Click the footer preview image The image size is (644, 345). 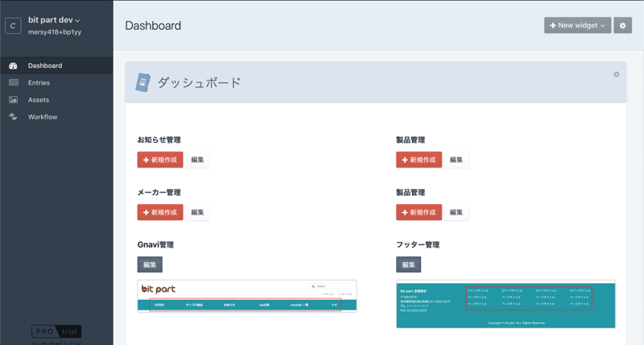pyautogui.click(x=506, y=304)
